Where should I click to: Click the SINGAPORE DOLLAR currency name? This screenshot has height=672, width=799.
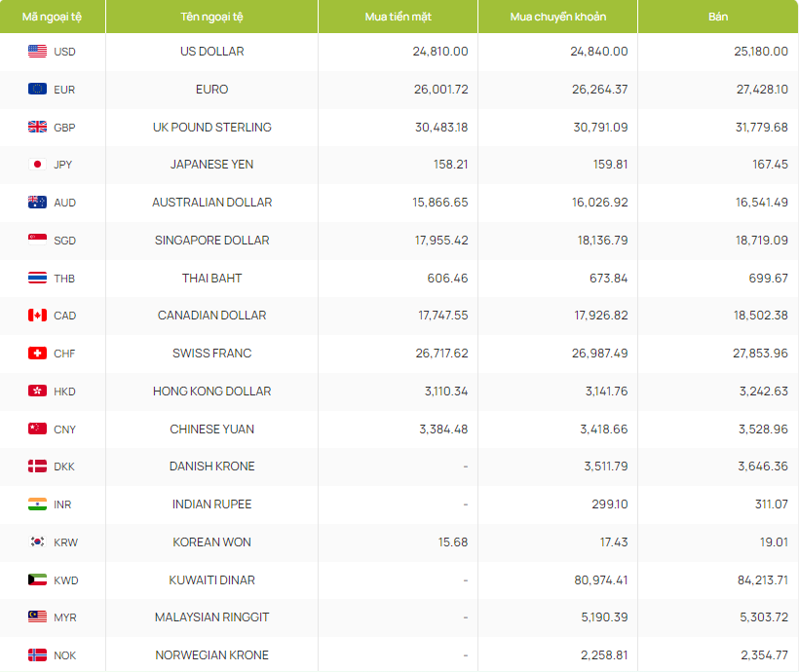(x=211, y=241)
